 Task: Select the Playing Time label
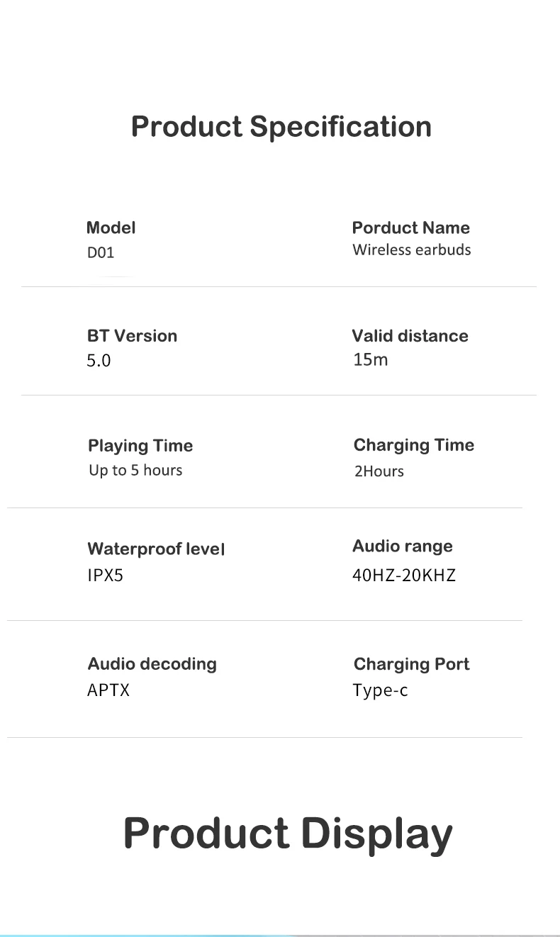(140, 446)
